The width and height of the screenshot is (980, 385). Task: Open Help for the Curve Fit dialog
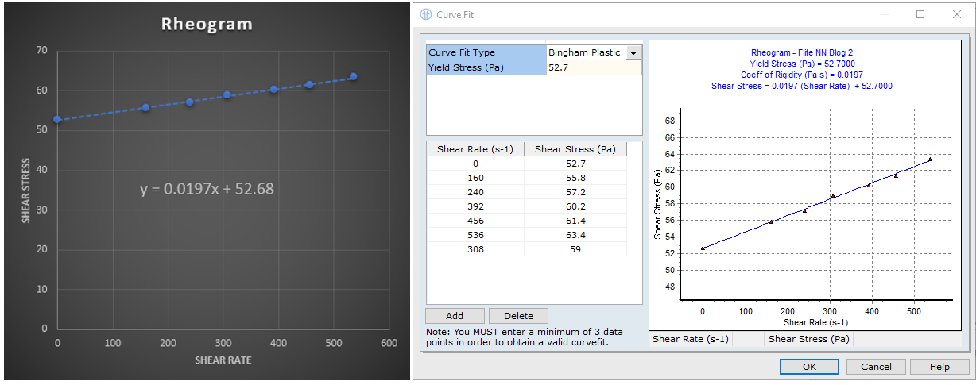coord(939,367)
